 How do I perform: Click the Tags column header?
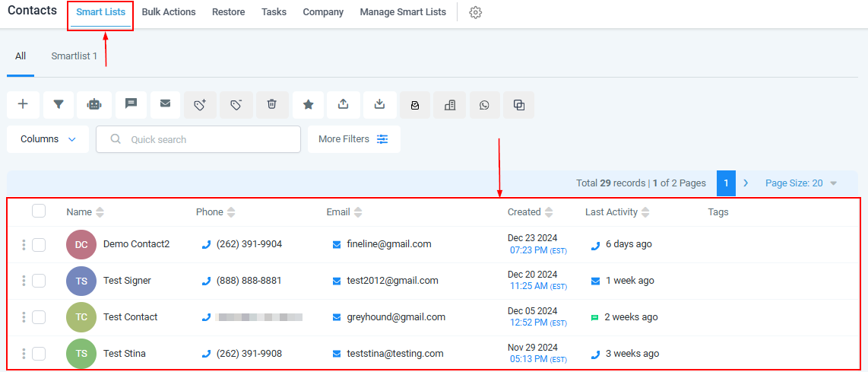(718, 211)
